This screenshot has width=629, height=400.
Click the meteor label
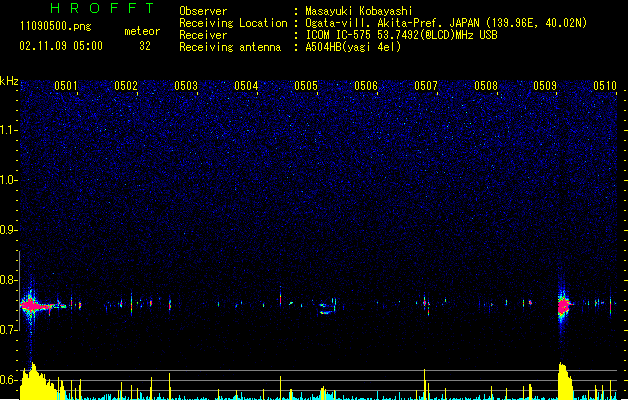point(142,31)
